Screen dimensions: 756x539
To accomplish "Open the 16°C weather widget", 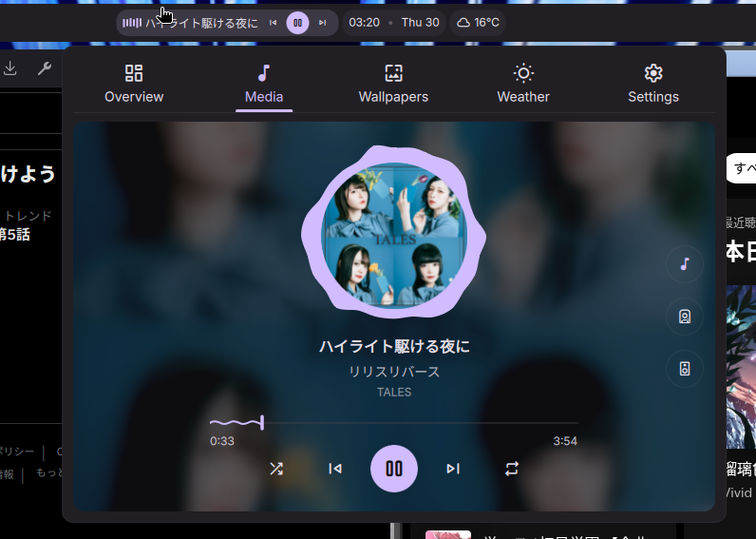I will (478, 23).
